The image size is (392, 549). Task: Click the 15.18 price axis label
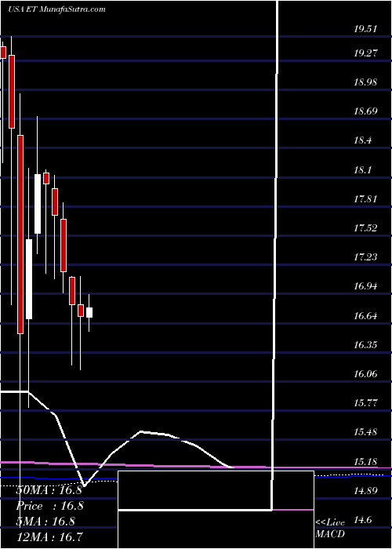(365, 461)
